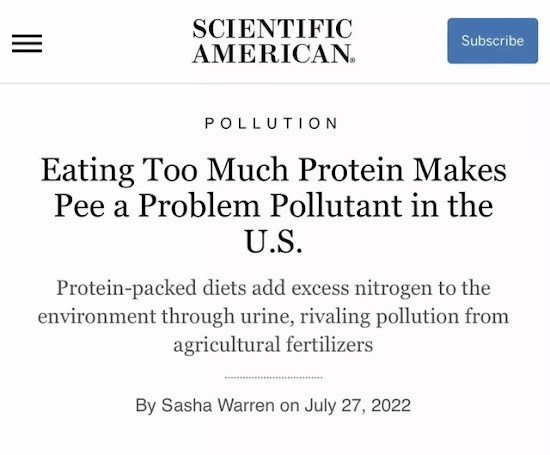
Task: Click the word 'Pollutant' in the headline
Action: tap(336, 206)
